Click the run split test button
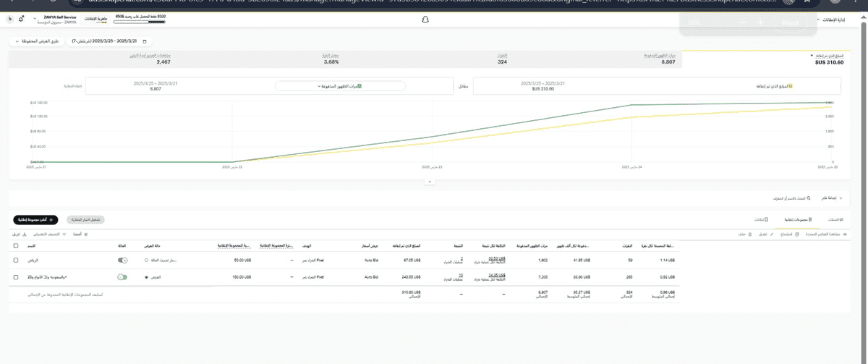The width and height of the screenshot is (868, 364). click(85, 219)
